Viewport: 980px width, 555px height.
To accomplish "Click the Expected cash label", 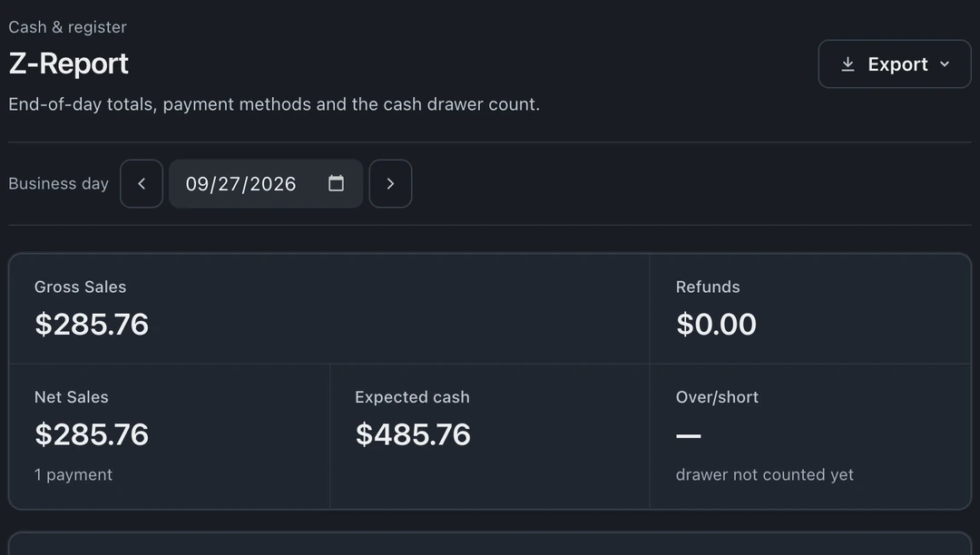I will click(x=412, y=397).
